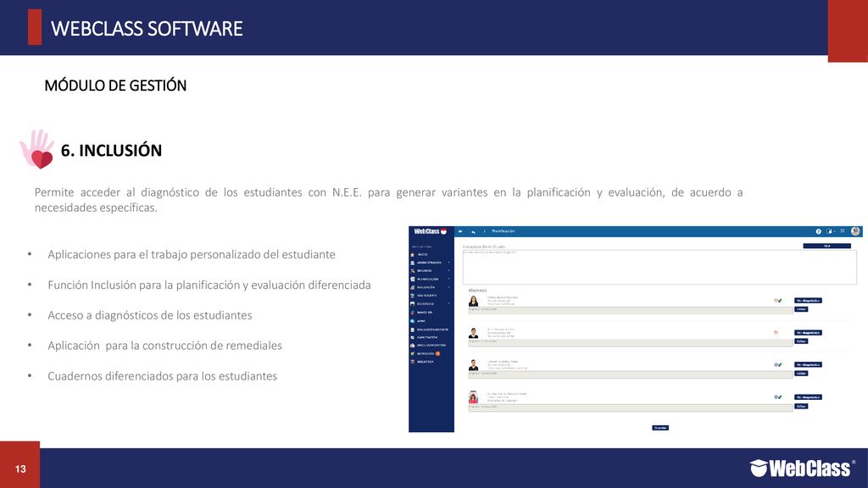Viewport: 868px width, 488px height.
Task: Click the fourth student's gray text field
Action: click(631, 408)
